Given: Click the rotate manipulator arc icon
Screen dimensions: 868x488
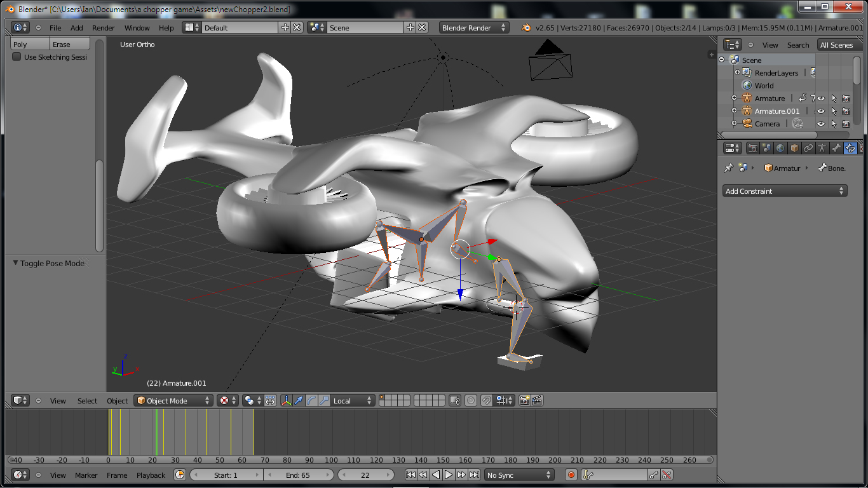Looking at the screenshot, I should pyautogui.click(x=311, y=400).
